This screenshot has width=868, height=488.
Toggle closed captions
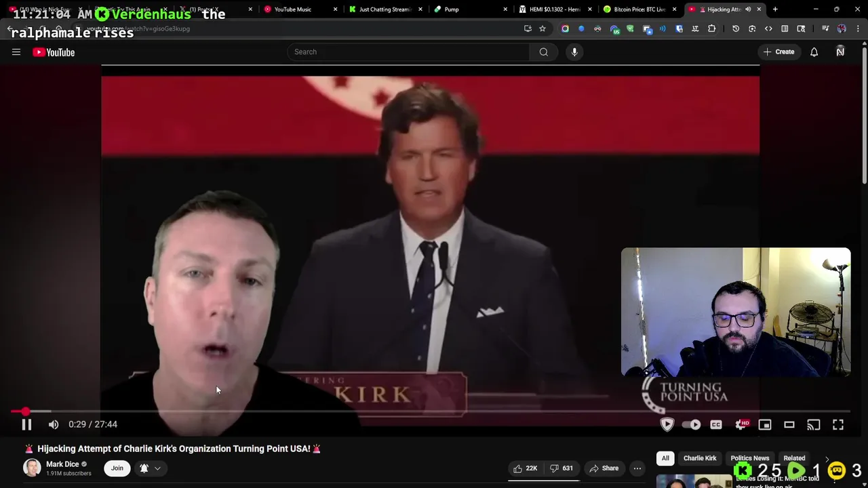click(x=716, y=424)
